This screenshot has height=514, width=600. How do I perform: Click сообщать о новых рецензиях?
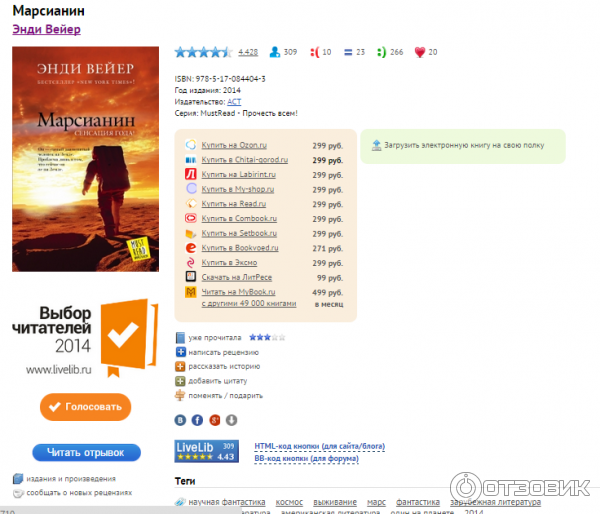[x=79, y=493]
